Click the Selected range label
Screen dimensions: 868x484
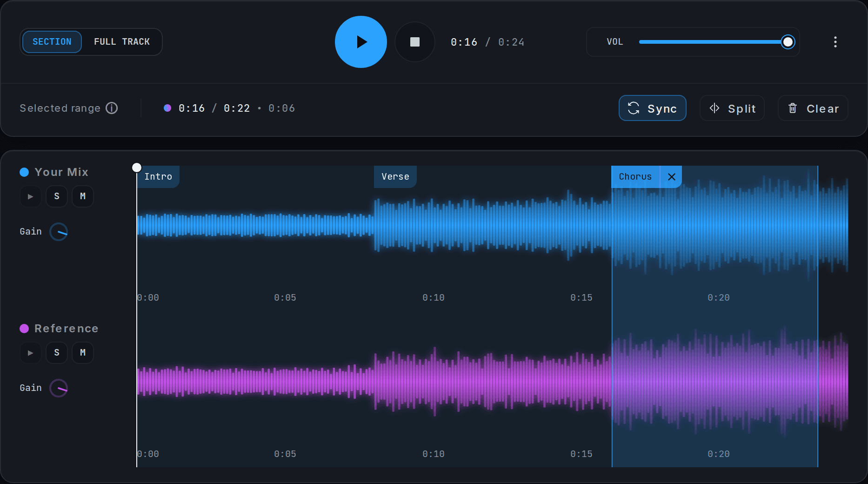(x=60, y=108)
